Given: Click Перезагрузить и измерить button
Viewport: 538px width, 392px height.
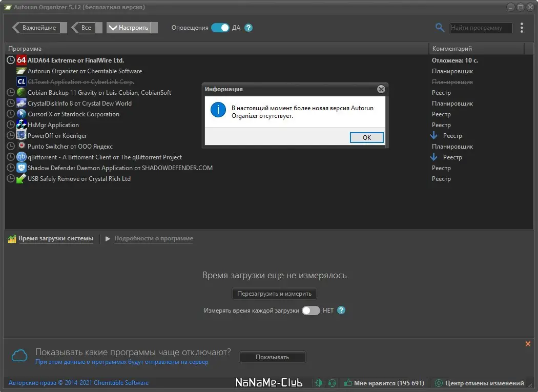Looking at the screenshot, I should [274, 294].
